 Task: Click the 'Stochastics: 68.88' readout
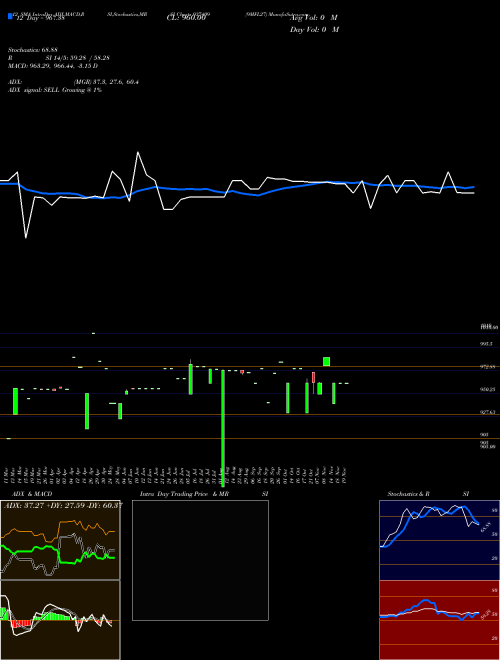(x=33, y=50)
